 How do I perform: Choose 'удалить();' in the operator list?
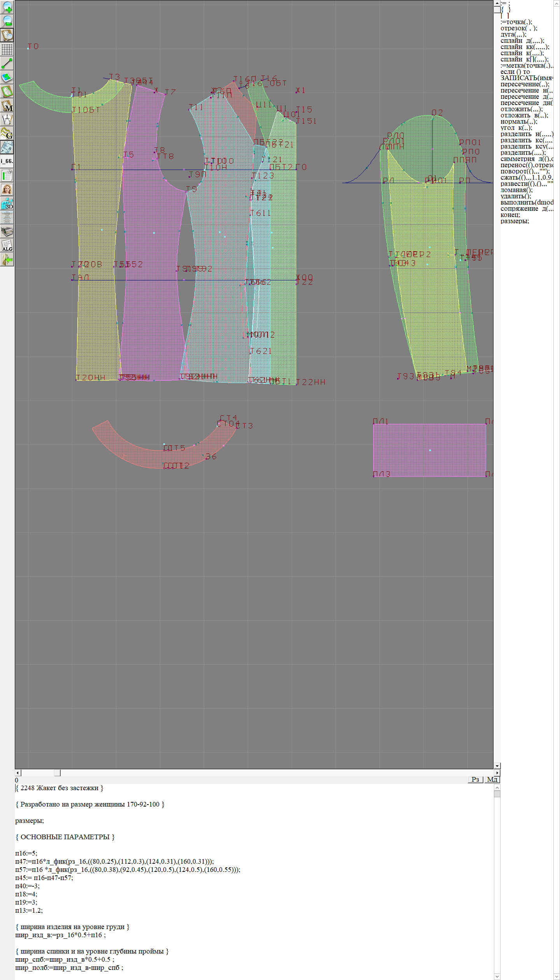coord(516,196)
